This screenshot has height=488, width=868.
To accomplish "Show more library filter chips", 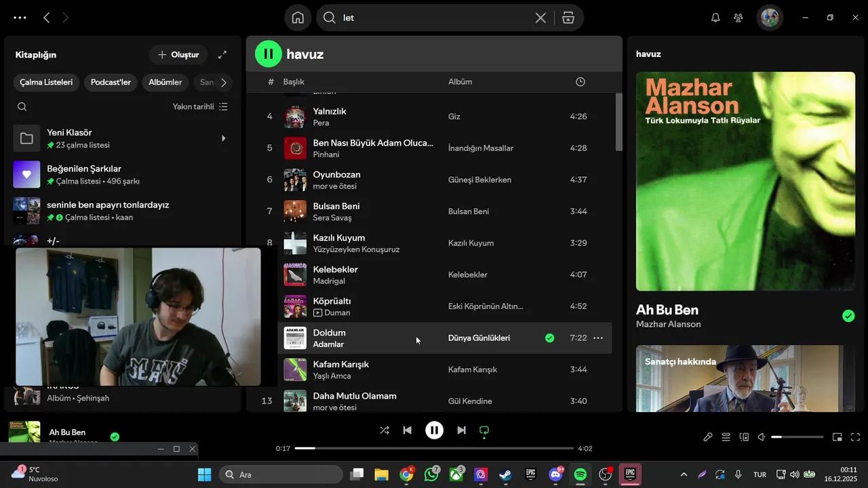I will coord(223,82).
